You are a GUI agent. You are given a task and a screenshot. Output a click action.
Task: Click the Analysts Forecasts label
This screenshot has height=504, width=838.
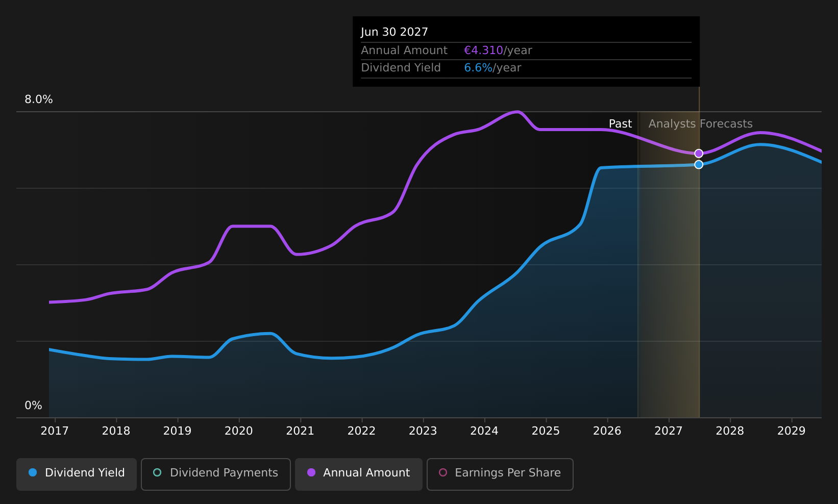point(700,124)
